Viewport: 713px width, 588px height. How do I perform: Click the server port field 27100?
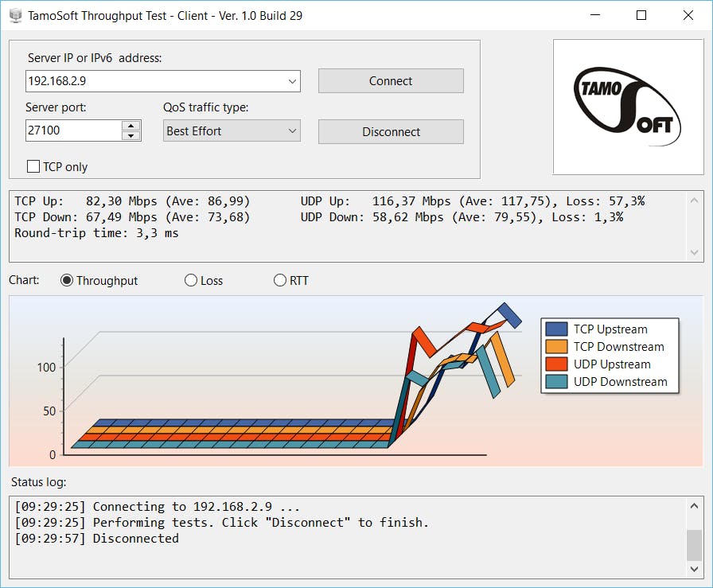(x=74, y=130)
